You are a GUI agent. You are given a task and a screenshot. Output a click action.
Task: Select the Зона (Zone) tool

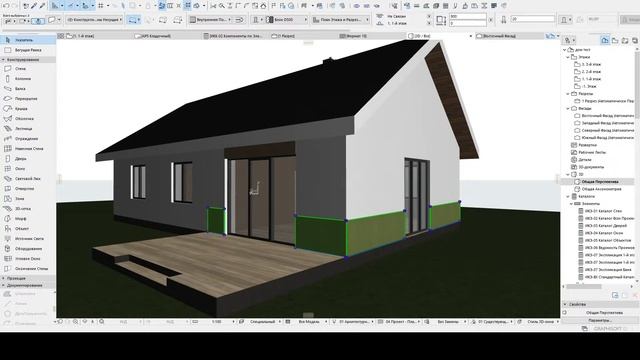(x=28, y=198)
